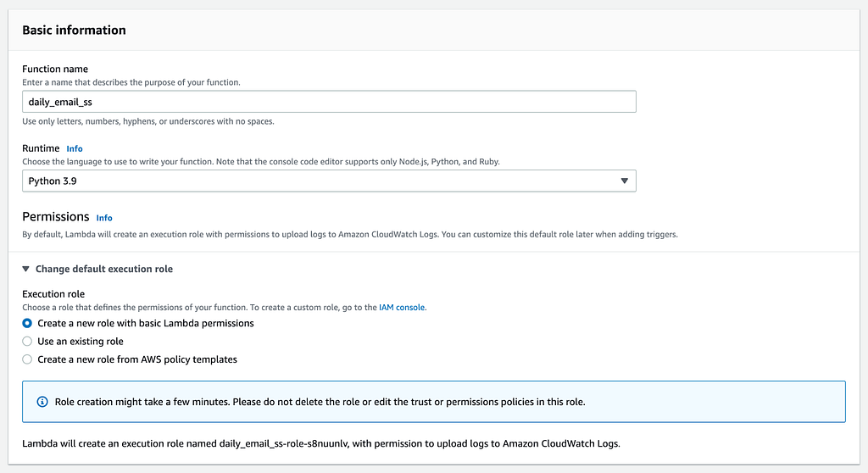This screenshot has width=868, height=473.
Task: Select Create a new role with basic Lambda permissions
Action: (27, 324)
